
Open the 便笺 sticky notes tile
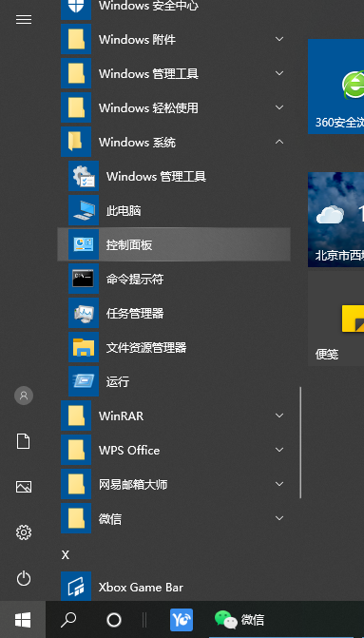pyautogui.click(x=335, y=319)
